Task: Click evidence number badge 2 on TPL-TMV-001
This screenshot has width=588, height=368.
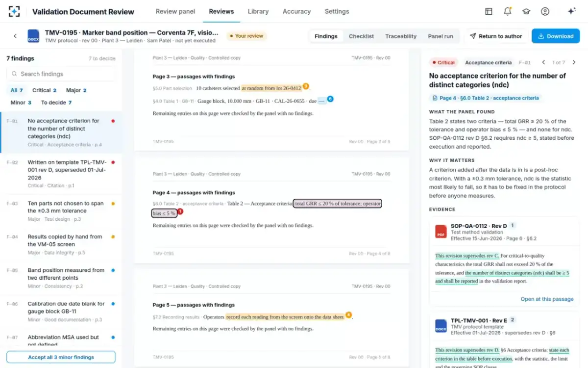Action: pos(513,320)
